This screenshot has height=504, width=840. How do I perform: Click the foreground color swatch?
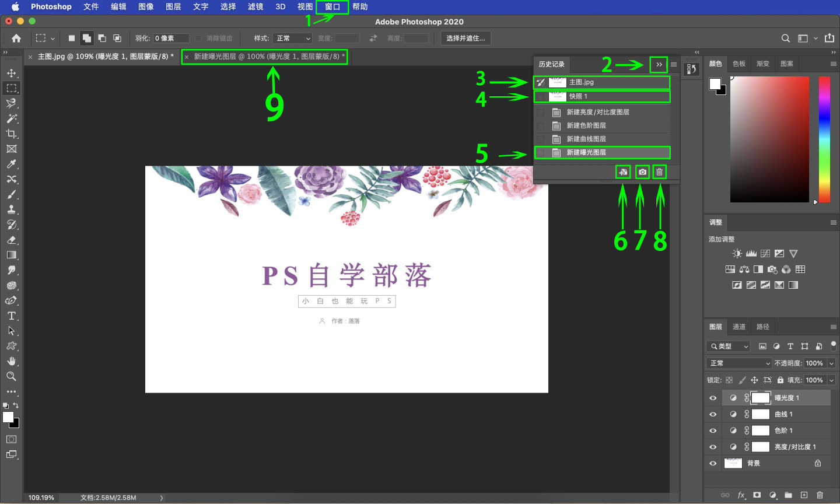[8, 418]
